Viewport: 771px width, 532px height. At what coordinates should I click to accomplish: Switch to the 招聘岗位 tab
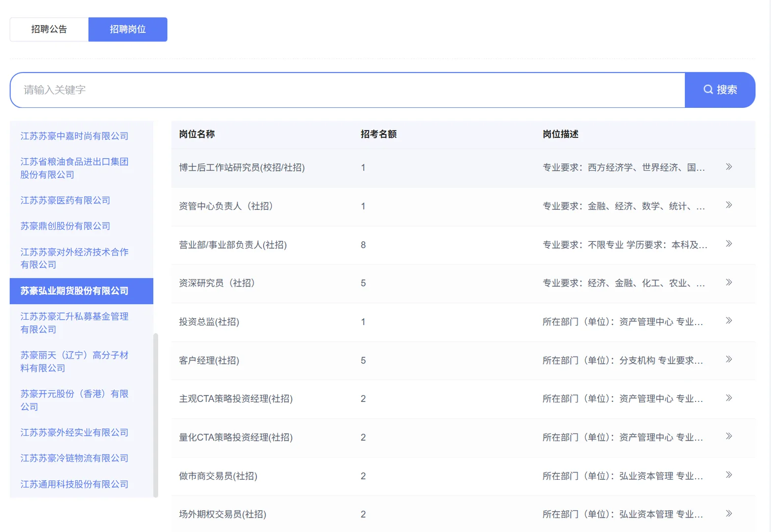tap(128, 29)
